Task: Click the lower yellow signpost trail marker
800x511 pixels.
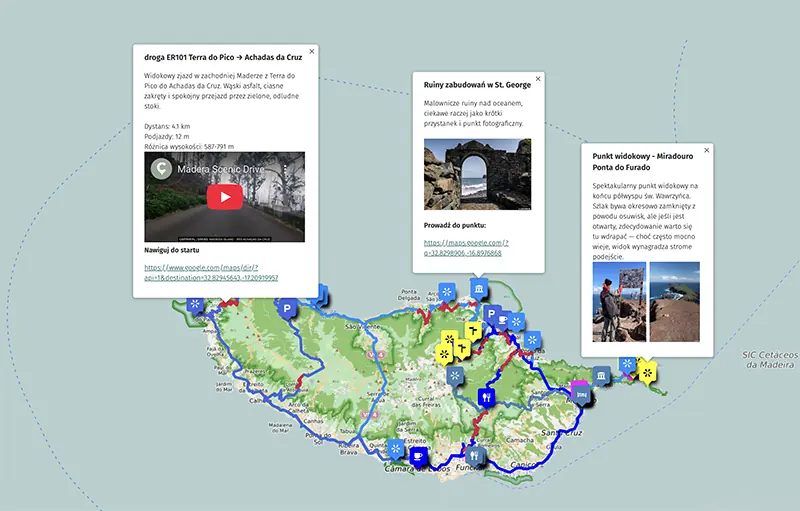Action: point(462,349)
